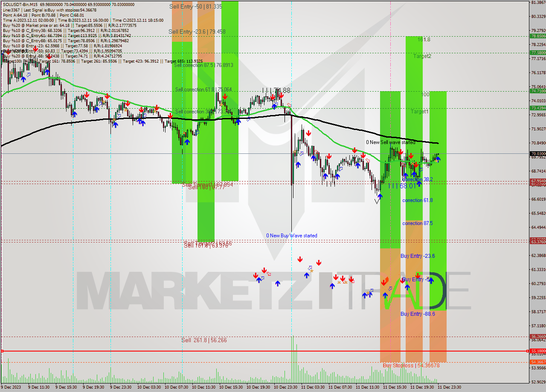Click the red 56.2660 price tag

(537, 336)
